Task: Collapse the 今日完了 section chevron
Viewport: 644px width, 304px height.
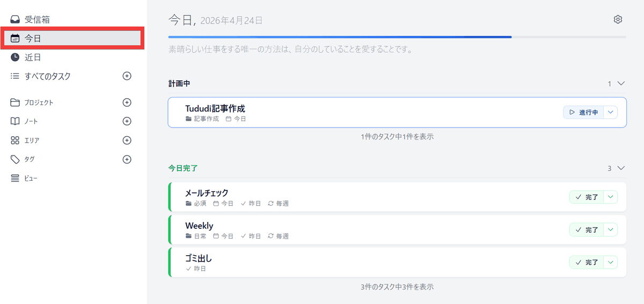Action: click(621, 168)
